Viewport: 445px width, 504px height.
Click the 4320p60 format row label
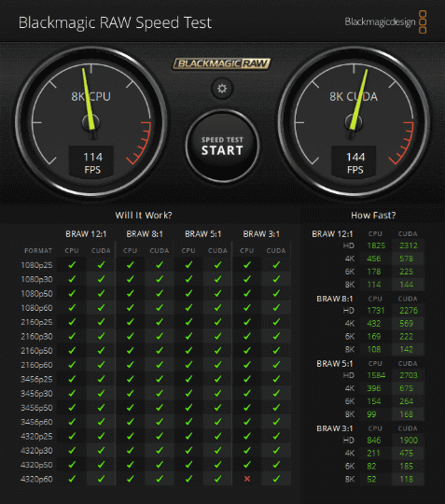point(36,479)
